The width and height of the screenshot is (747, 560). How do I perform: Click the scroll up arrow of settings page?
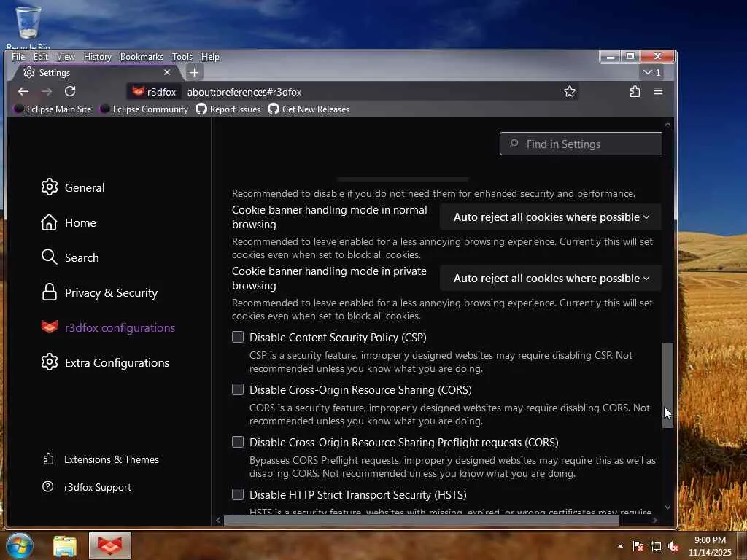pos(667,124)
